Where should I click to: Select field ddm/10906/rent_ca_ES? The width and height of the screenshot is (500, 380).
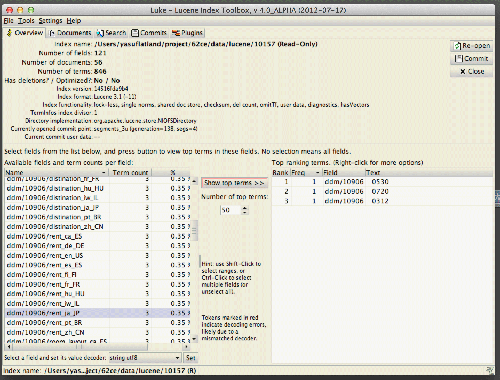click(x=97, y=236)
